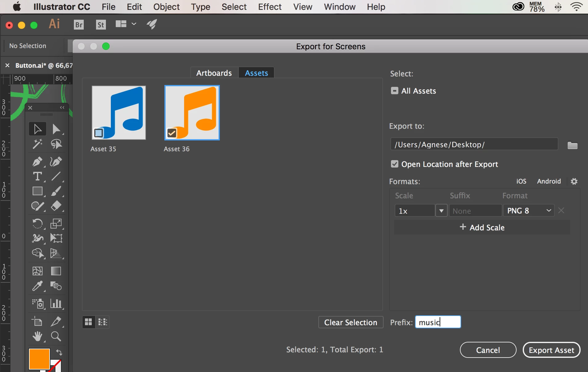
Task: Uncheck the Asset 36 checkbox
Action: click(172, 133)
